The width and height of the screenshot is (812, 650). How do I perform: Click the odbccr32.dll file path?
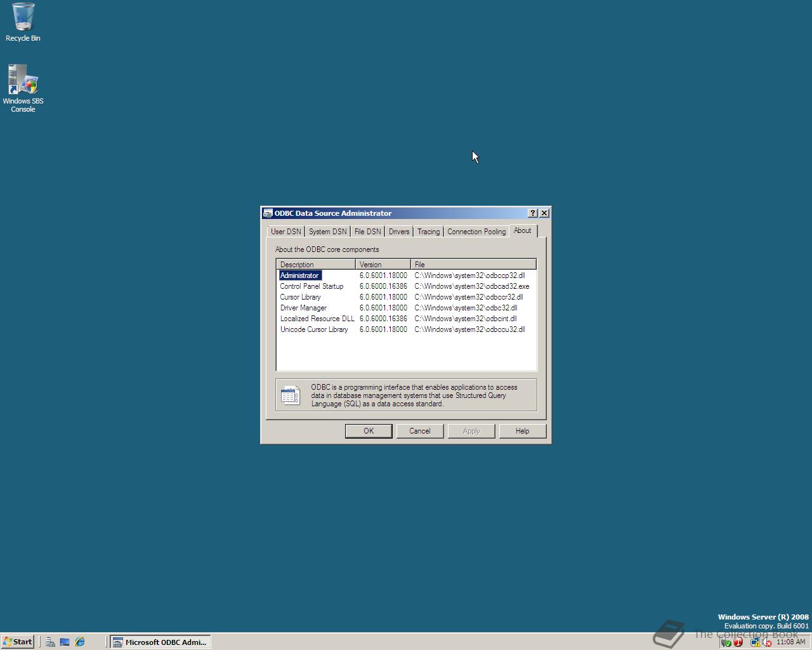[469, 297]
